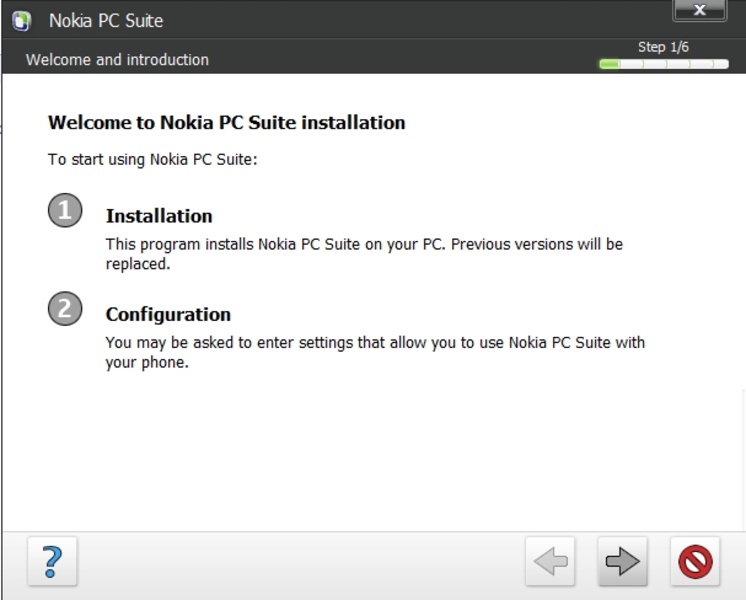
Task: Click the greyed-out back arrow button
Action: (550, 562)
